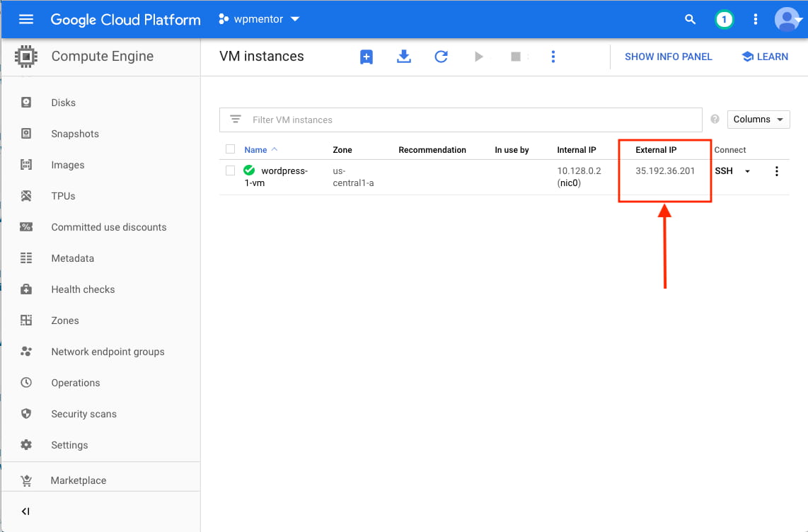Click the Zones sidebar icon
Viewport: 808px width, 532px height.
[x=25, y=320]
